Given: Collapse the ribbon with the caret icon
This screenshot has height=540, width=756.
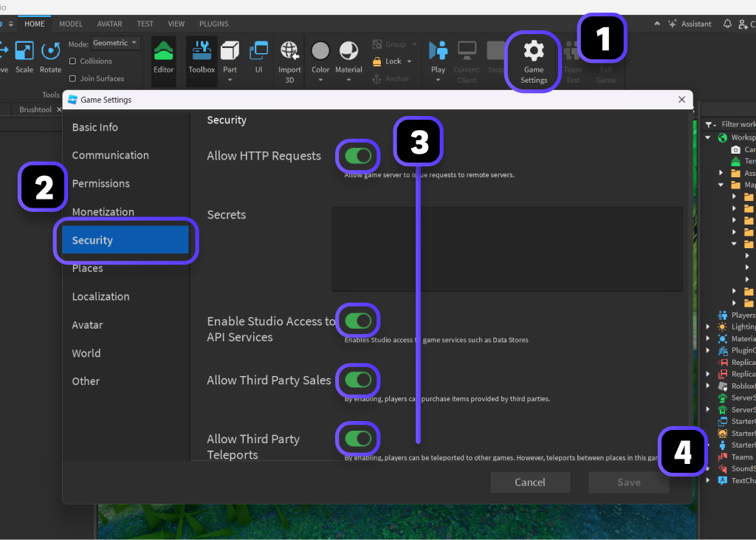Looking at the screenshot, I should click(x=656, y=24).
